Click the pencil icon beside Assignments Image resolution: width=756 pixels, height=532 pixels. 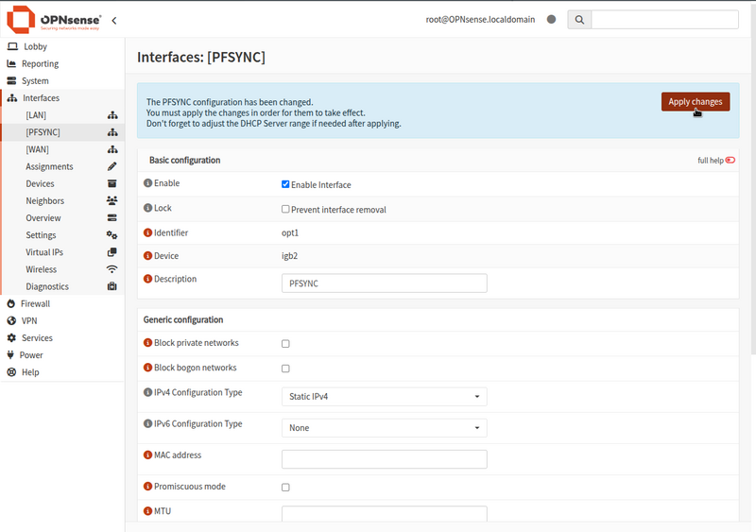[x=112, y=166]
